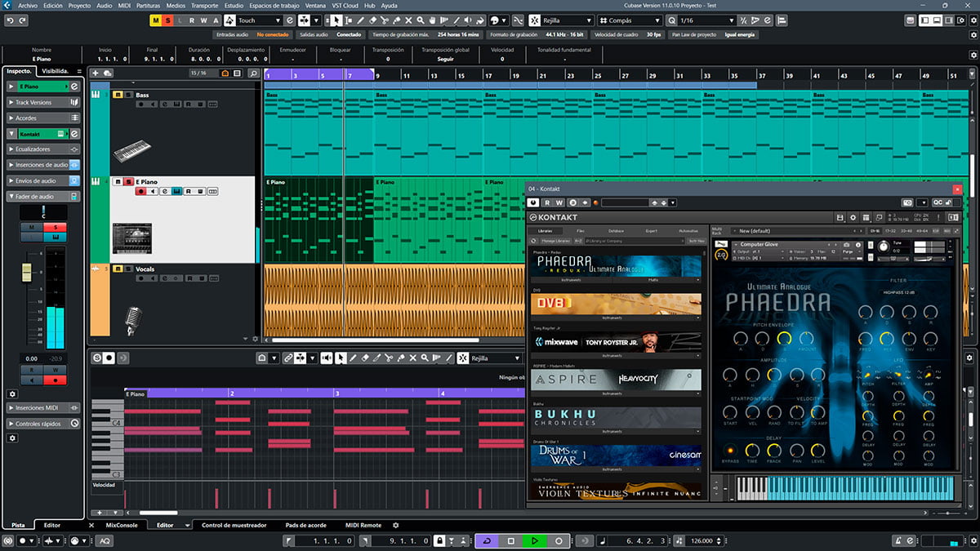Open the MIDI Remote tab
This screenshot has height=551, width=980.
tap(363, 526)
